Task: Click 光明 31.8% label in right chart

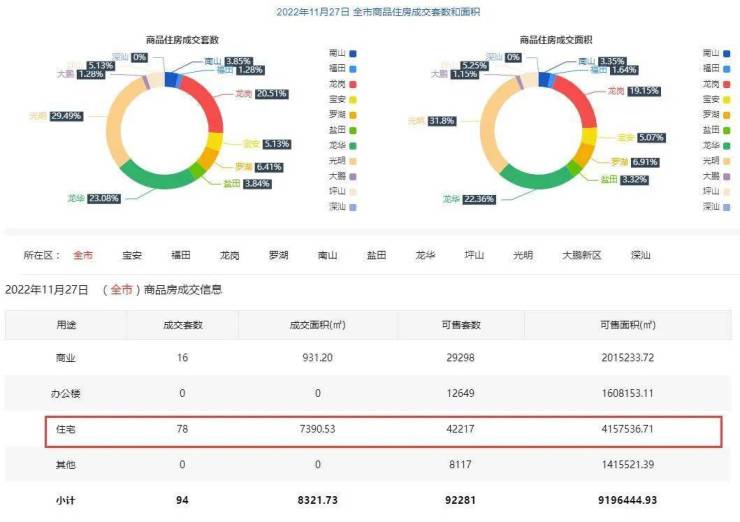Action: 432,121
